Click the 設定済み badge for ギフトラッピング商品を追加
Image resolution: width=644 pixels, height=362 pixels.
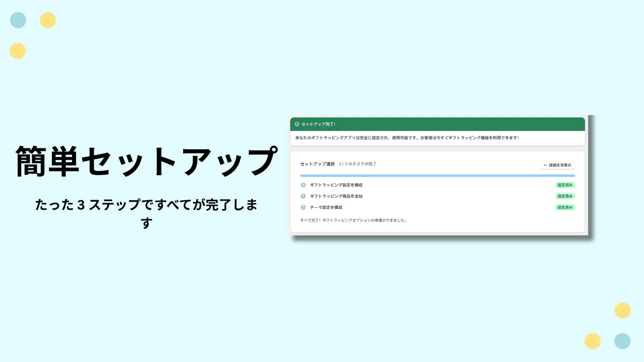(x=565, y=196)
